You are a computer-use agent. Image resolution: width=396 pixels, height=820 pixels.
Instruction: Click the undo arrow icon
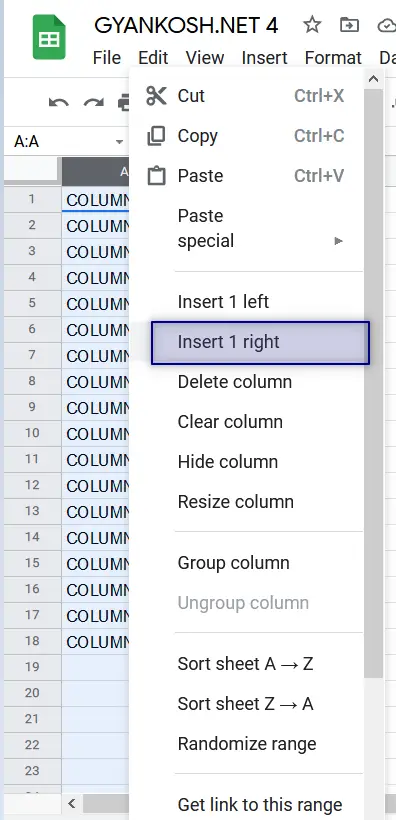59,102
